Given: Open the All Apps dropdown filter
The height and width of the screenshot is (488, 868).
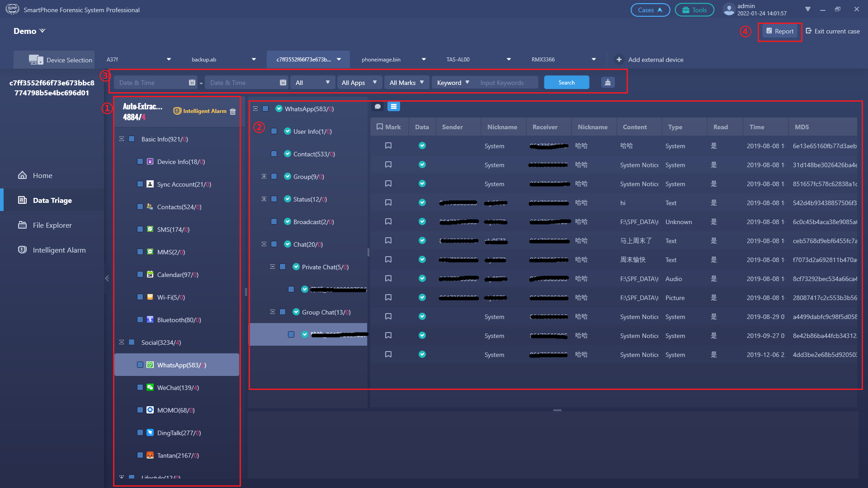Looking at the screenshot, I should [359, 82].
